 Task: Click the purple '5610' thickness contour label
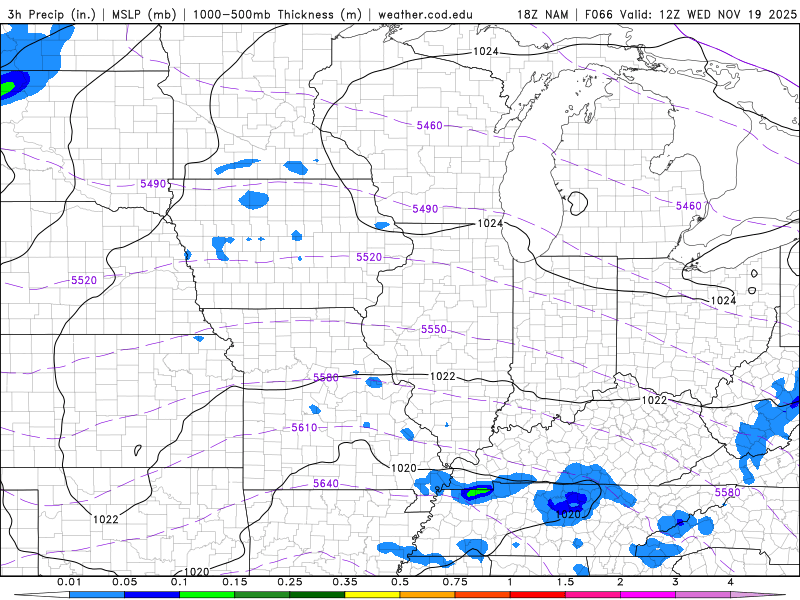point(304,428)
